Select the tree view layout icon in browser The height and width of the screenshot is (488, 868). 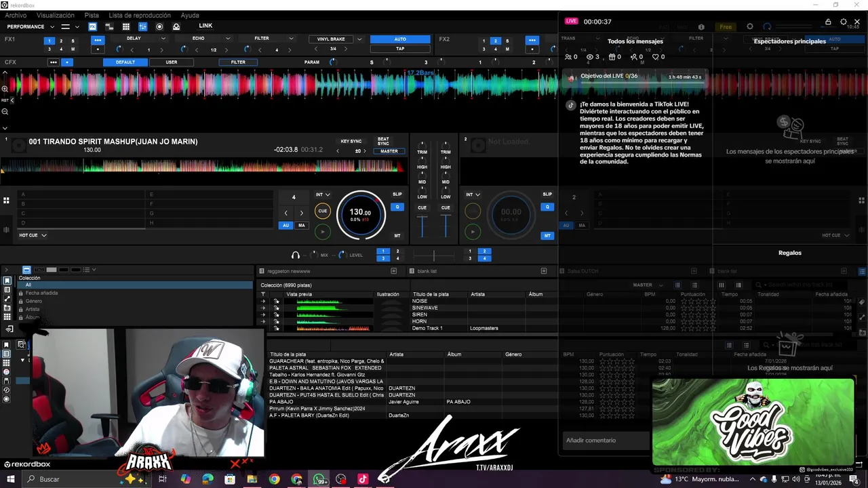point(26,270)
